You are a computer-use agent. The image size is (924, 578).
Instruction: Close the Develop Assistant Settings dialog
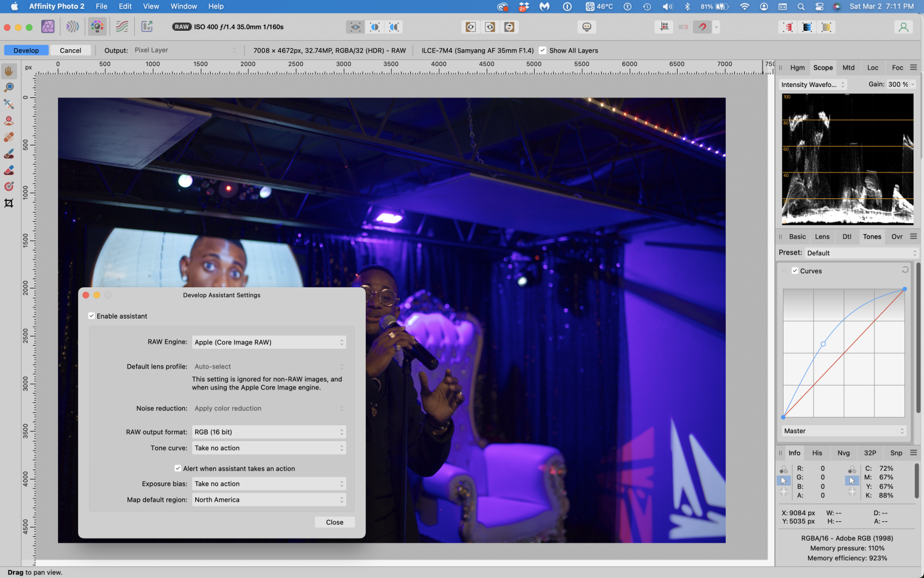(x=334, y=522)
